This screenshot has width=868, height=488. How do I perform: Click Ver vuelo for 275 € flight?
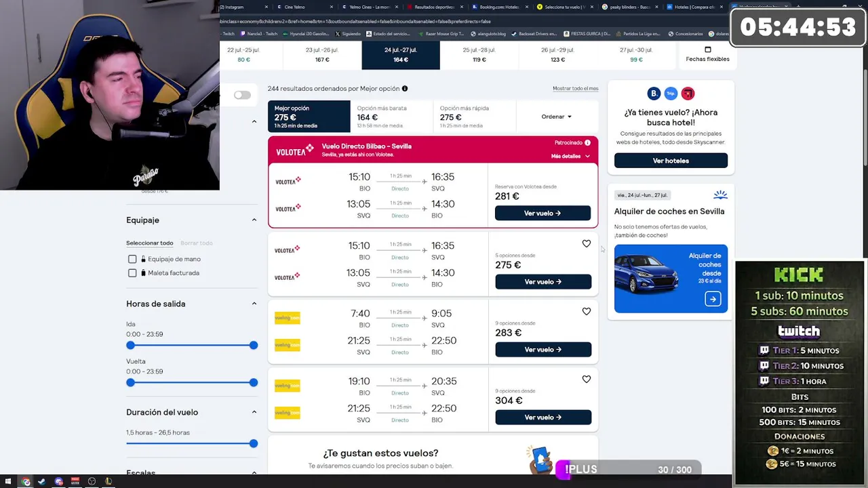(x=542, y=281)
